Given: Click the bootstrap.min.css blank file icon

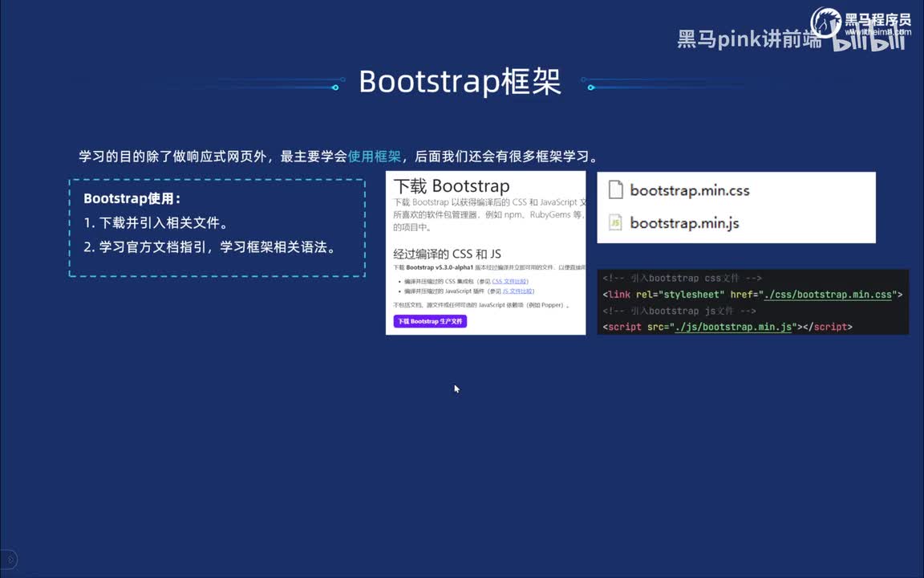Looking at the screenshot, I should [615, 190].
